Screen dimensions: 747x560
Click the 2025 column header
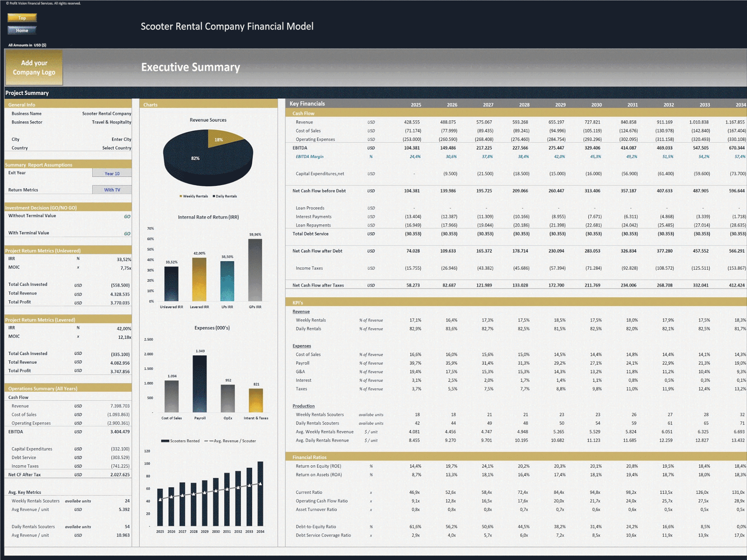(416, 105)
